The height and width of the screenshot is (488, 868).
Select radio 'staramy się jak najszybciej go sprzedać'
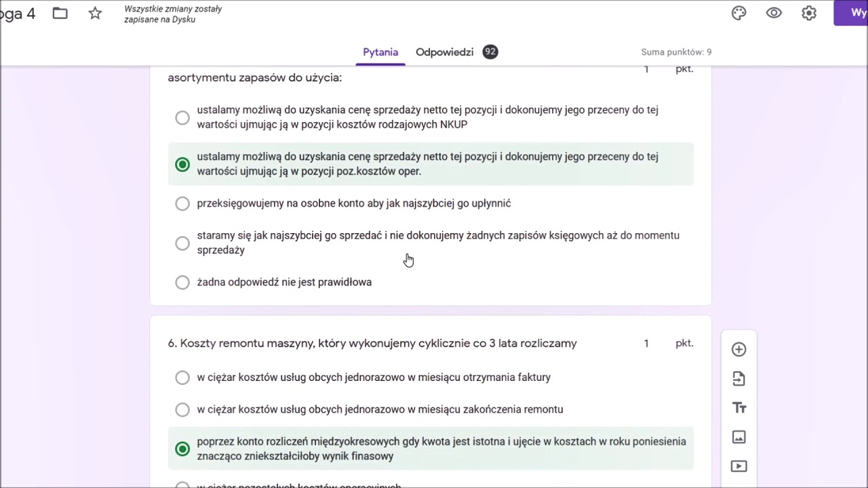pos(182,243)
